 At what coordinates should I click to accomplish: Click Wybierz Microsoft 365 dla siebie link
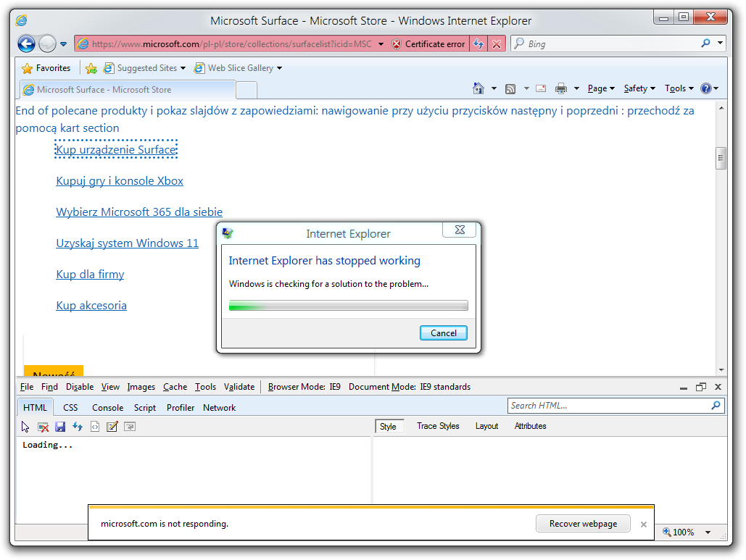[x=139, y=212]
